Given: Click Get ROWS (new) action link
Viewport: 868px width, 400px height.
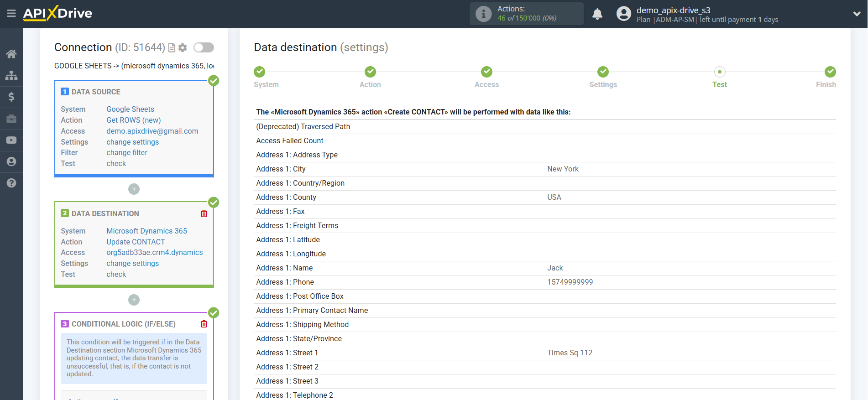Looking at the screenshot, I should tap(134, 120).
